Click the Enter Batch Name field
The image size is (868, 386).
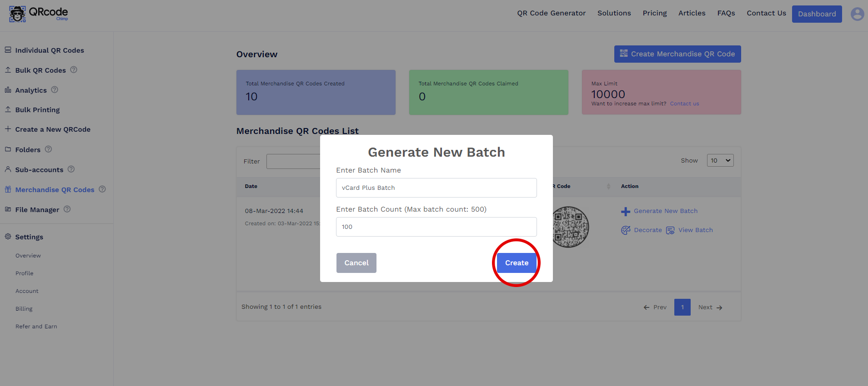click(x=436, y=188)
